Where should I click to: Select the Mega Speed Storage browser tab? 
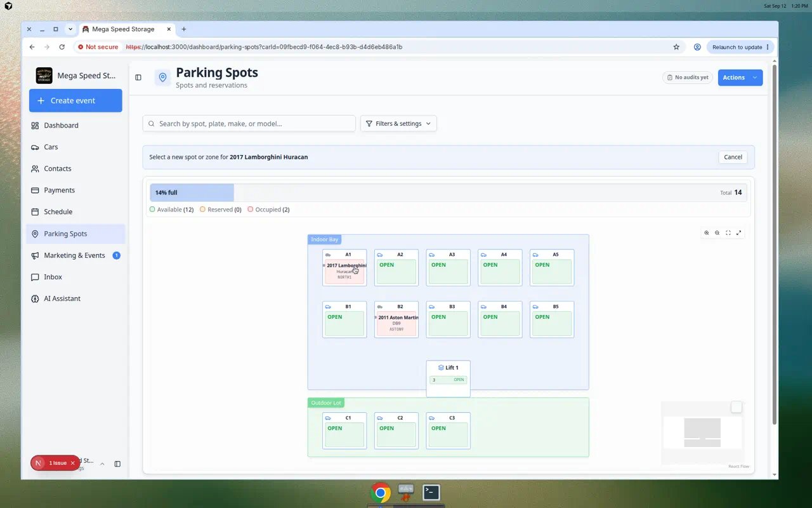[x=126, y=29]
